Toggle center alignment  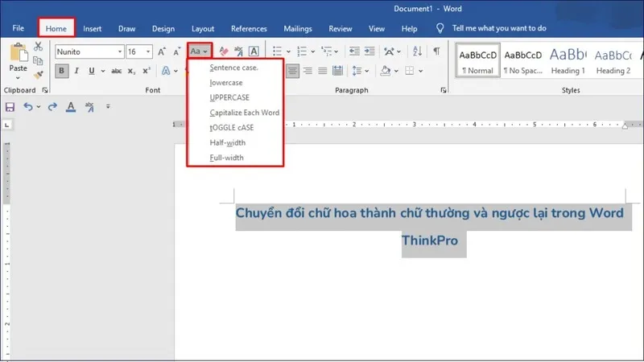coord(292,71)
